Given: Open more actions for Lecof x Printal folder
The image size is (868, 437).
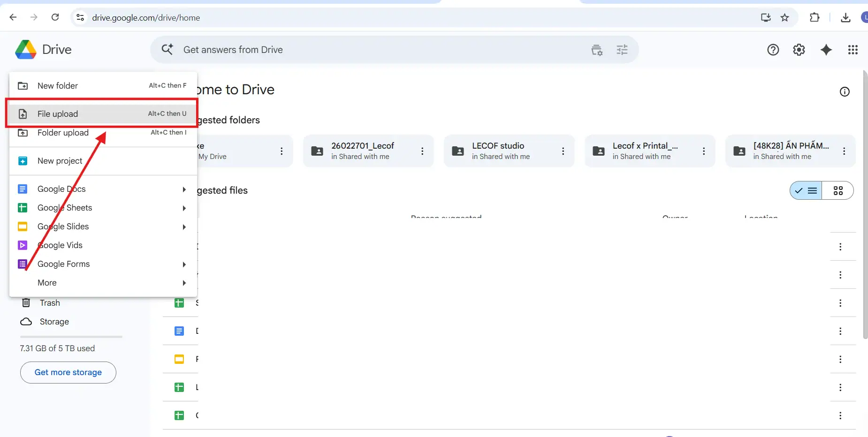Looking at the screenshot, I should (x=704, y=151).
